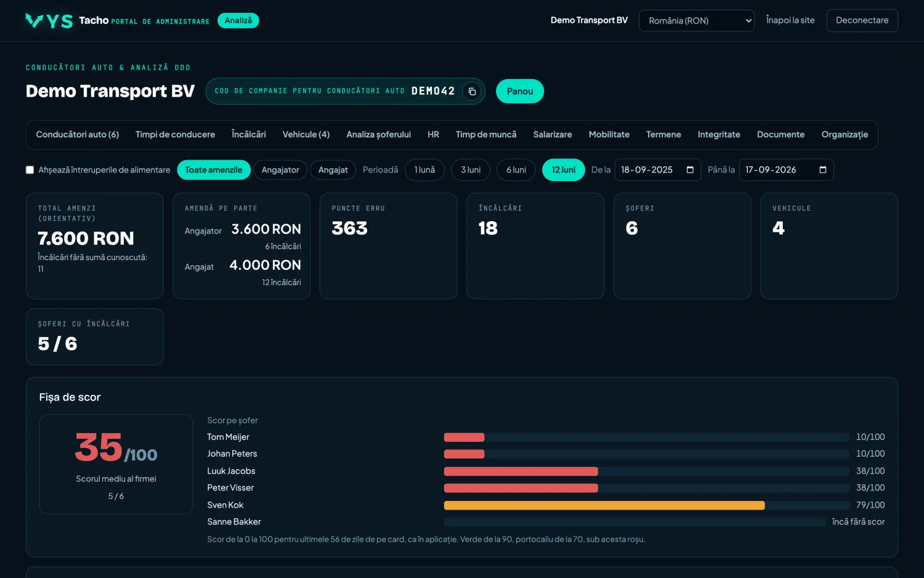Set period to 1 lună
Screen dimensions: 924x578
[424, 170]
